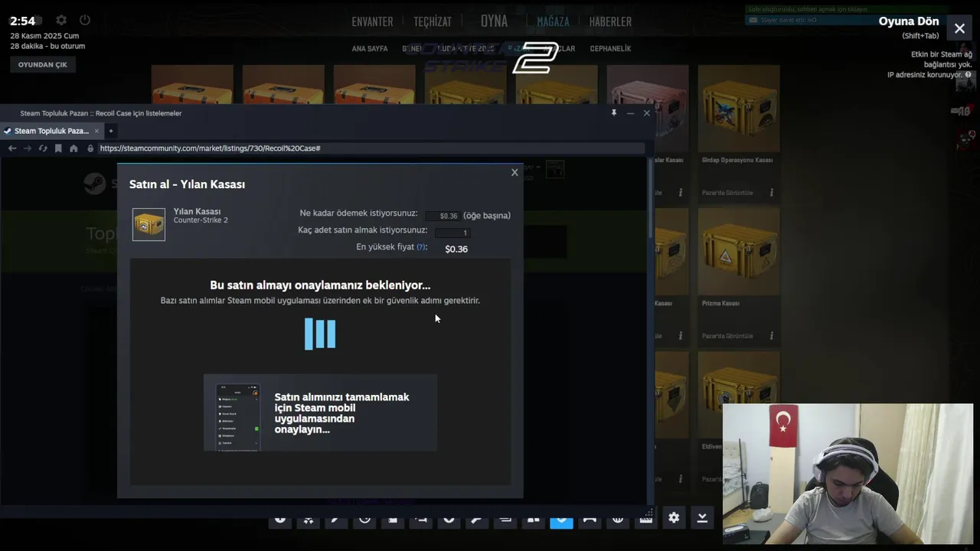The width and height of the screenshot is (980, 551).
Task: Select the ANA SAYFA store sub-tab
Action: coord(370,48)
